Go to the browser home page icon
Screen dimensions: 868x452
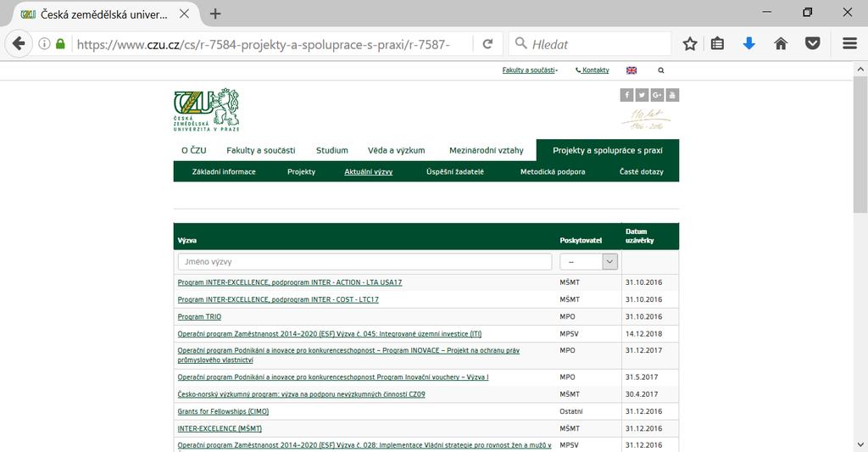[x=781, y=44]
